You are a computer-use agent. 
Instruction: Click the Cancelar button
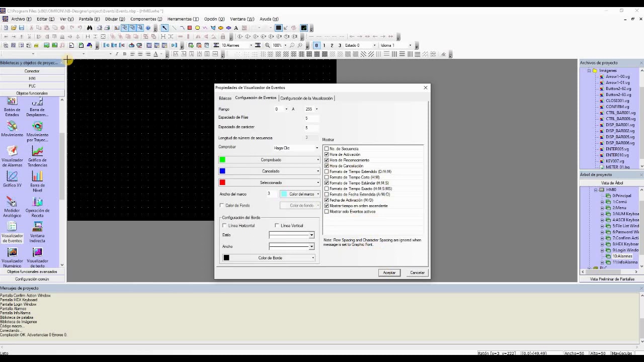coord(417,273)
